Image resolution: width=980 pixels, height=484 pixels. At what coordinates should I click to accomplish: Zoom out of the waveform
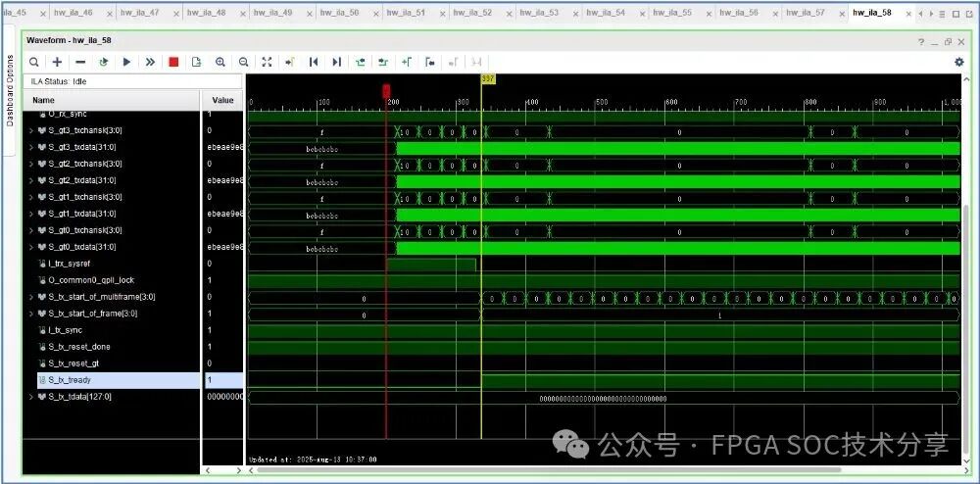243,62
